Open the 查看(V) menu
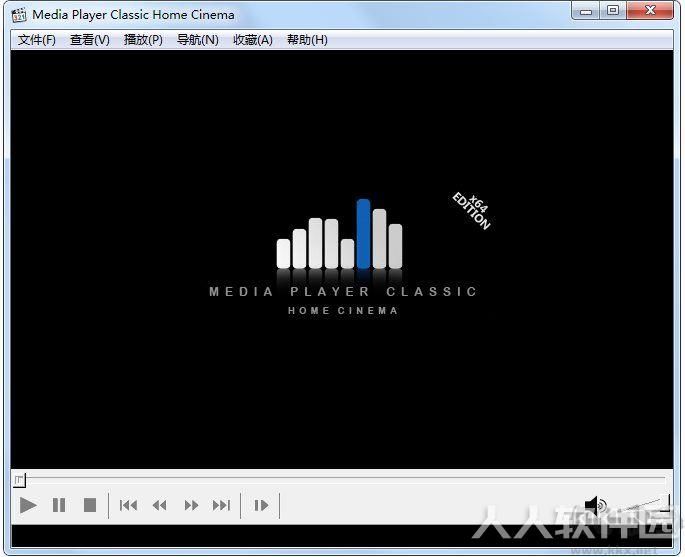This screenshot has width=685, height=557. (x=90, y=40)
